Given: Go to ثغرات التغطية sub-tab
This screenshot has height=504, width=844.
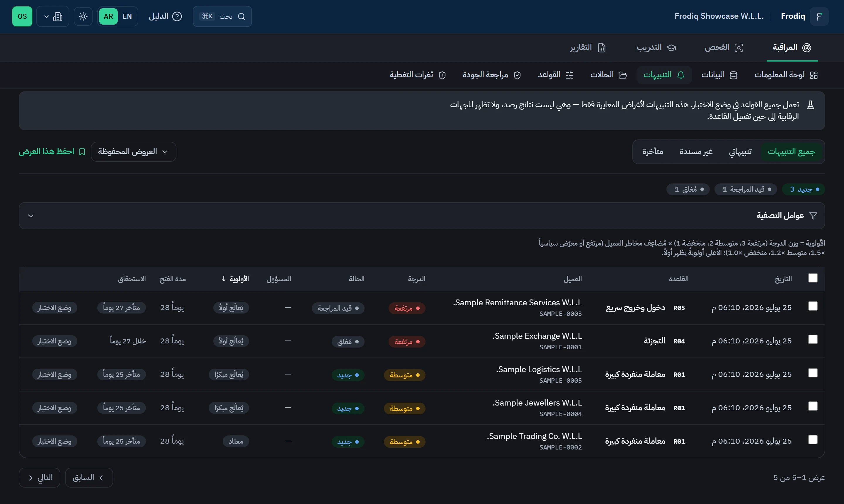Looking at the screenshot, I should 417,75.
